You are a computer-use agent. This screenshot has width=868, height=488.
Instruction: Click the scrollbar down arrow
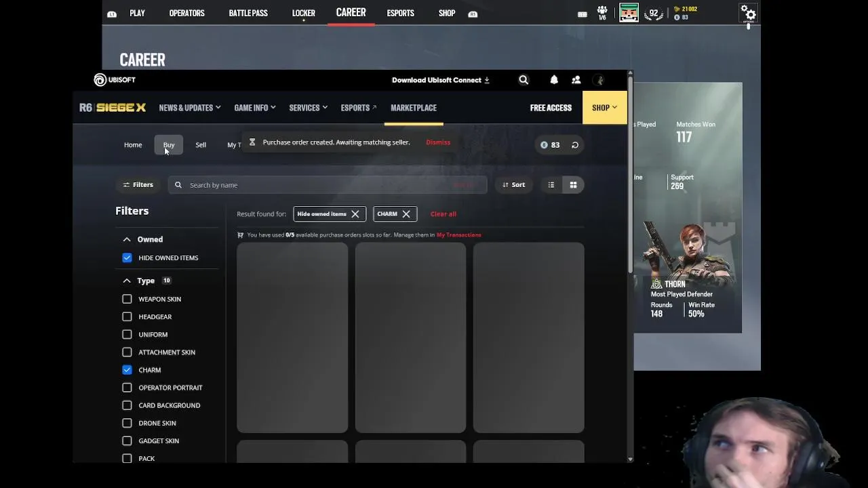[x=630, y=460]
